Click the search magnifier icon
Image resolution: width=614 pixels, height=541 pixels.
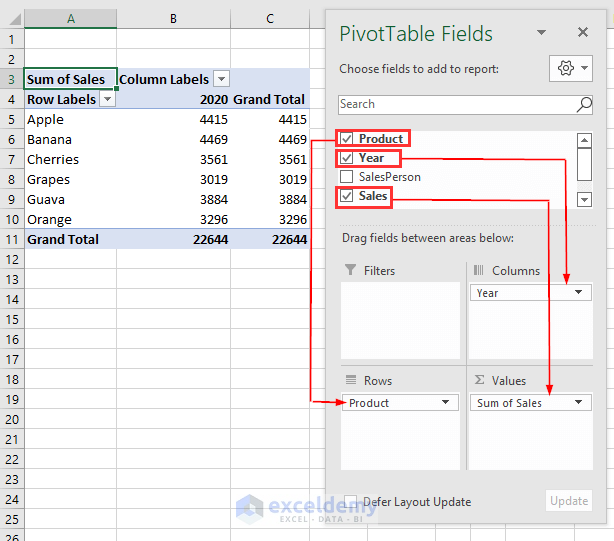[x=584, y=104]
